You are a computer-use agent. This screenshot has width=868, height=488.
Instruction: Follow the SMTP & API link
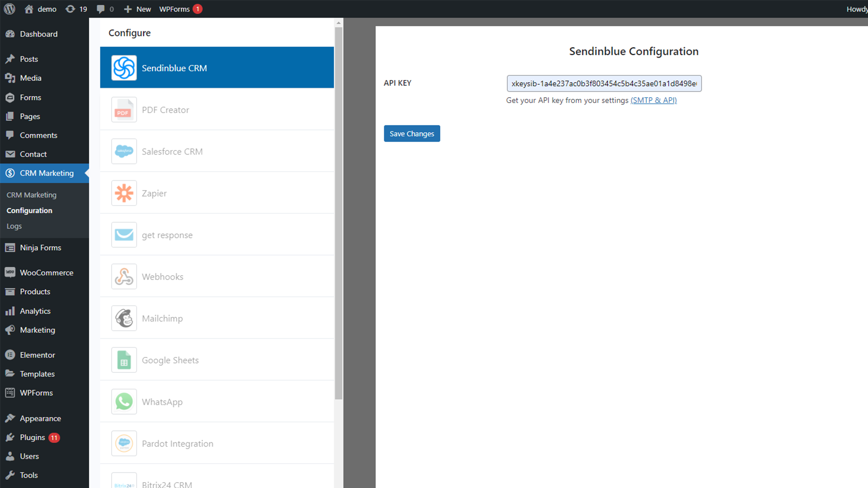[x=653, y=100]
